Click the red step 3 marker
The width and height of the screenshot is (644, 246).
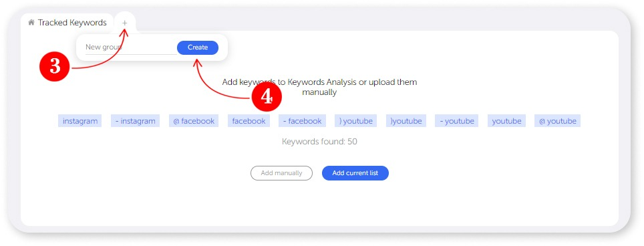pyautogui.click(x=55, y=67)
